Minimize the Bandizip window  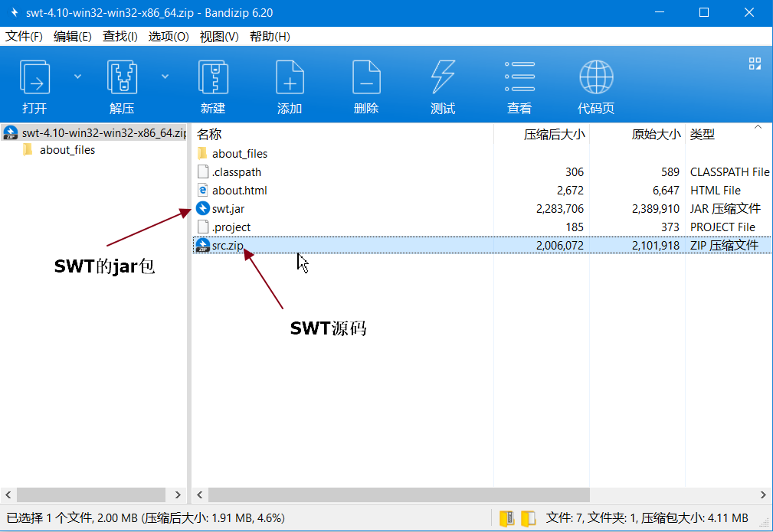pos(660,12)
